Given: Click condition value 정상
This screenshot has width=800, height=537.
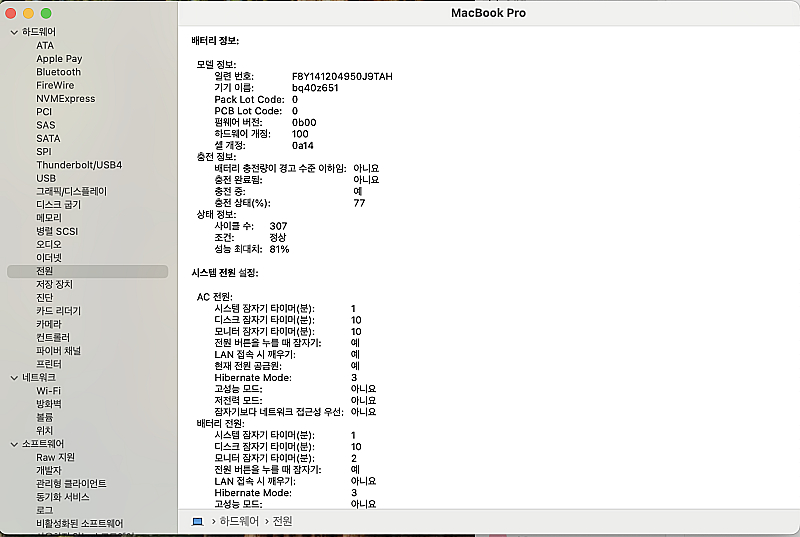Looking at the screenshot, I should point(278,238).
